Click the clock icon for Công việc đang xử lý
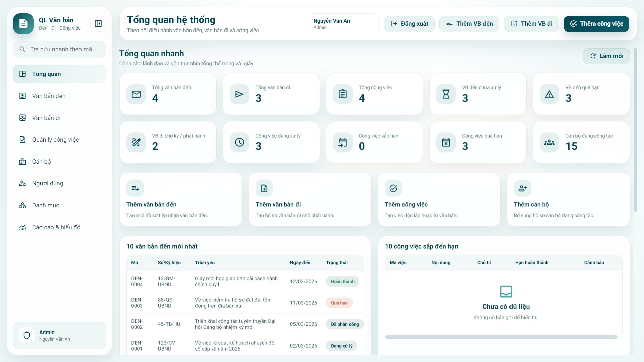The width and height of the screenshot is (644, 362). coord(239,142)
